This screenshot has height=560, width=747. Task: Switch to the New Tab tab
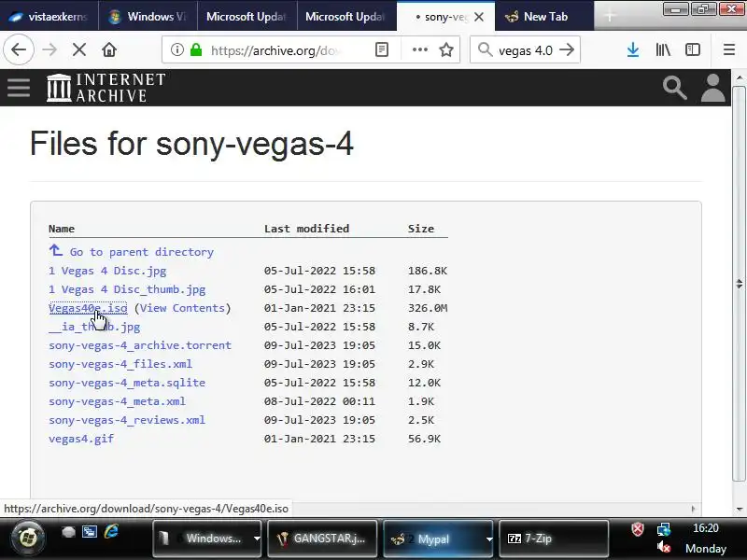pos(544,17)
